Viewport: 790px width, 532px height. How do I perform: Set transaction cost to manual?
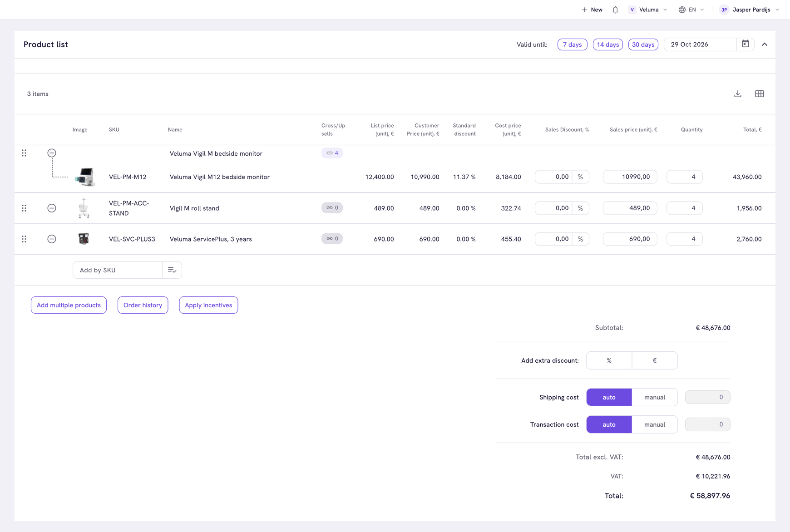coord(655,424)
